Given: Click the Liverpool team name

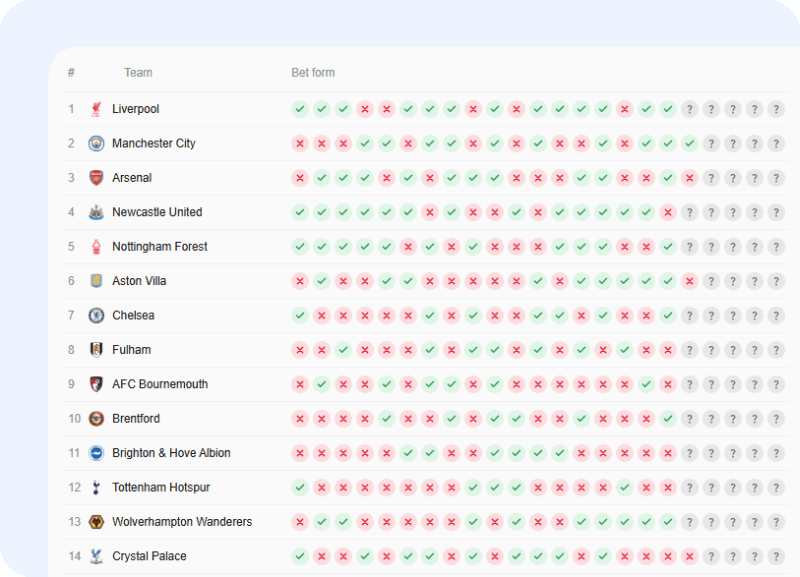Looking at the screenshot, I should pos(136,109).
